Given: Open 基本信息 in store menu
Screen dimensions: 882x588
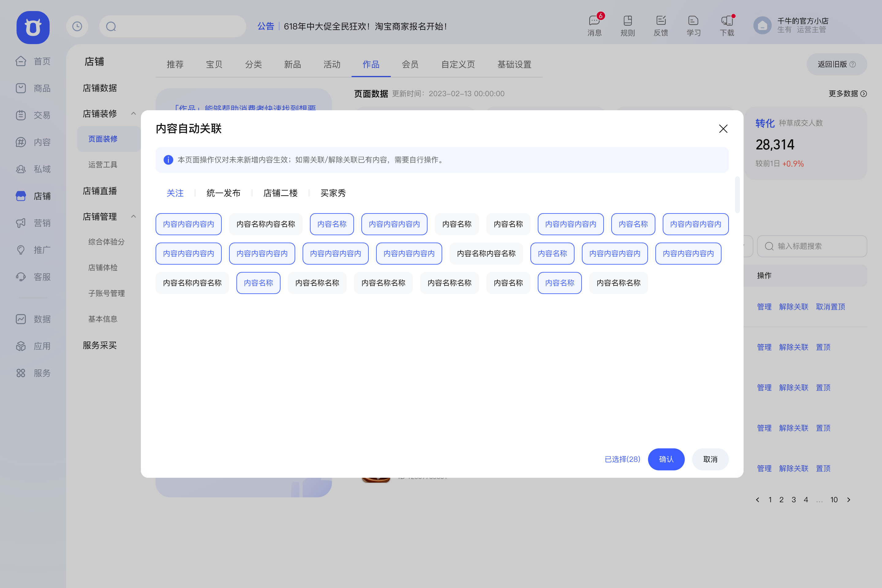Looking at the screenshot, I should 103,319.
